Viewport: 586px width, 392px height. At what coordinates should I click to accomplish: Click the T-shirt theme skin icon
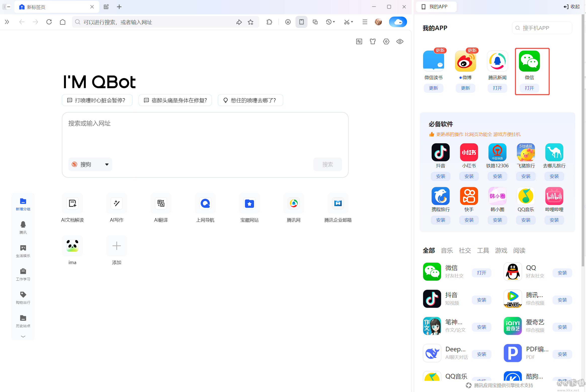[x=373, y=41]
